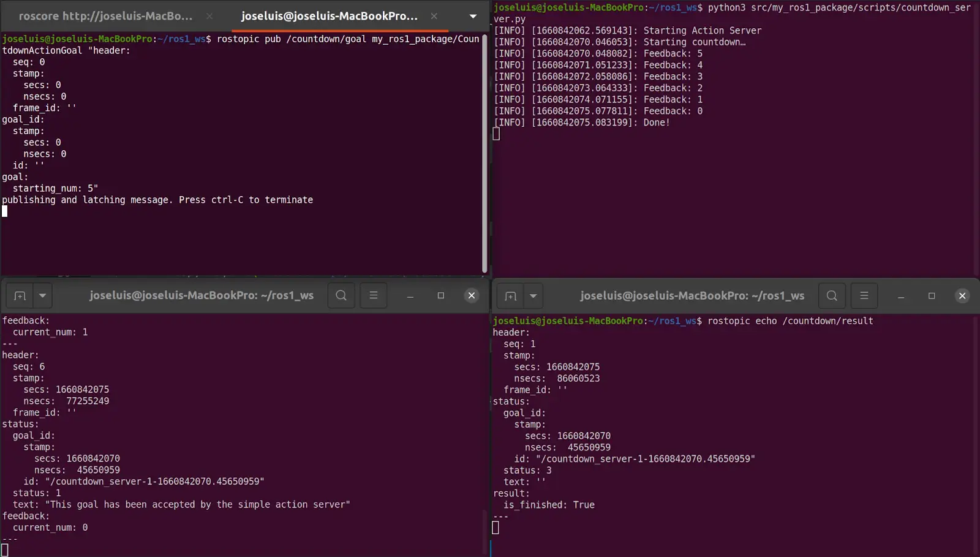Click the scrollbar of the rostopic pub terminal
This screenshot has width=980, height=557.
484,153
